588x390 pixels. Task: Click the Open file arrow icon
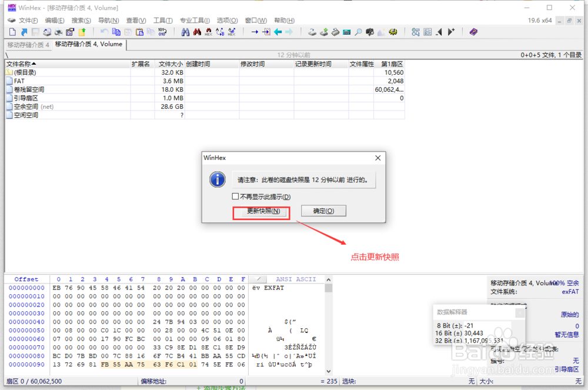pyautogui.click(x=24, y=32)
